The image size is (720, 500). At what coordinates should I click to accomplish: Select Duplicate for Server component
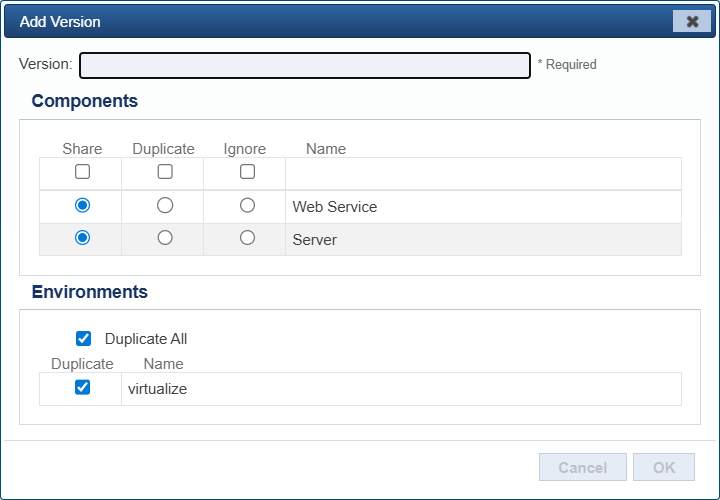pos(165,238)
